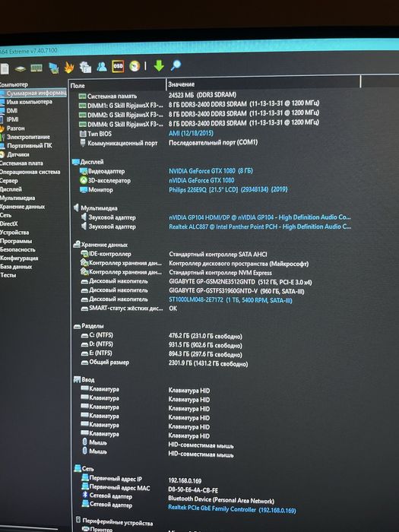Select the D8-50-E6-4A-CB-FE MAC address value
Viewport: 399px width, 532px height.
[193, 490]
